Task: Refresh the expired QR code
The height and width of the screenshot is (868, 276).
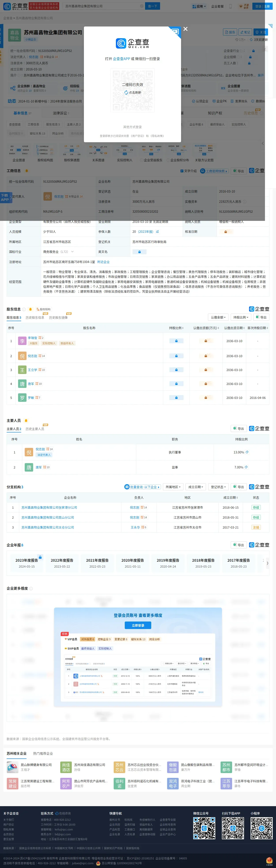Action: 133,92
